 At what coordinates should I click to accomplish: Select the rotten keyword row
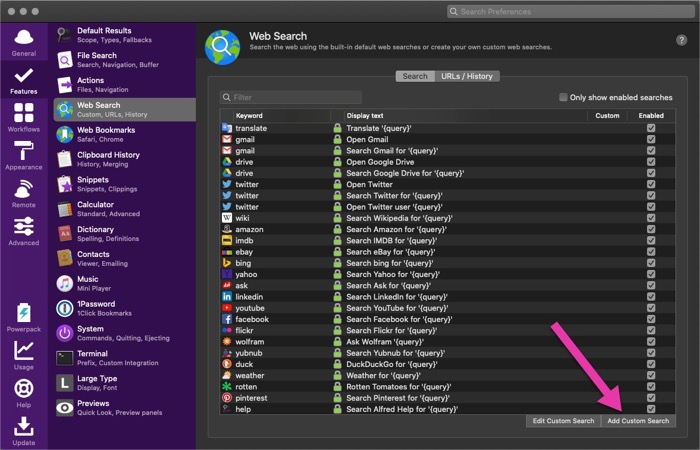pyautogui.click(x=447, y=387)
